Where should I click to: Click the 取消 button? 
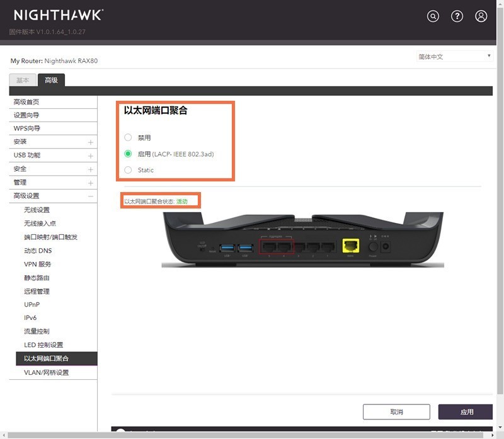tap(396, 412)
